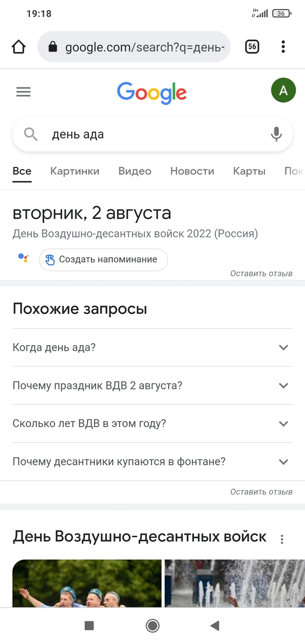Tap the Создать напоминание button
Screen dimensions: 305x644
pyautogui.click(x=103, y=260)
